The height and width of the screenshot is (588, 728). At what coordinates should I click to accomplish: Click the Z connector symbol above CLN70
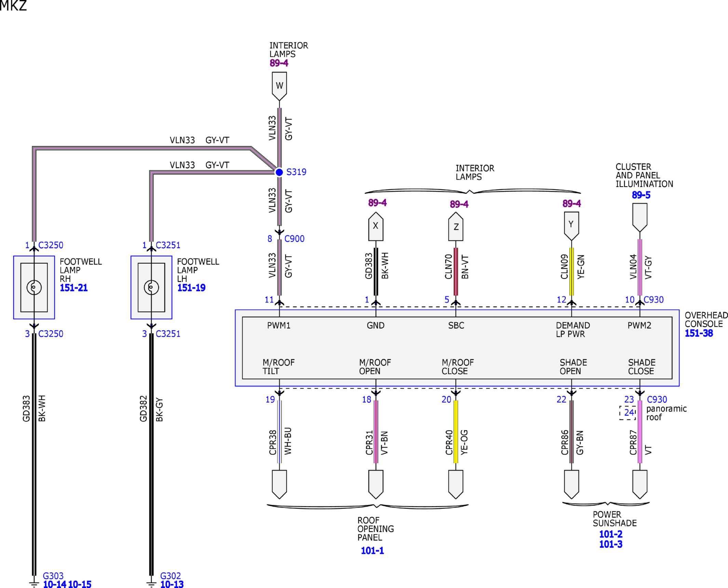coord(456,226)
